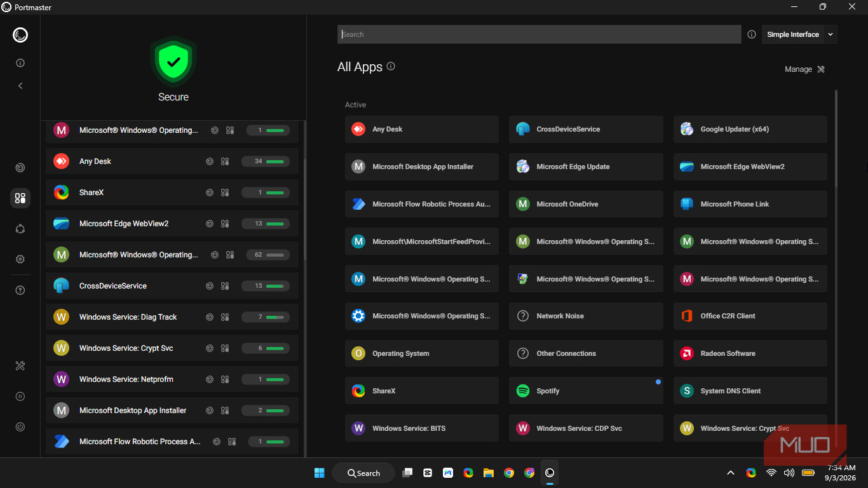Open File Explorer from the taskbar
Viewport: 868px width, 488px height.
tap(489, 473)
